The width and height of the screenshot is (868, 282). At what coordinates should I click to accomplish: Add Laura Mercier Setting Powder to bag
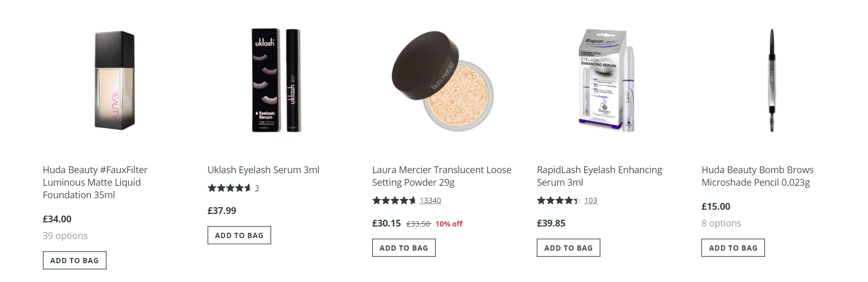tap(404, 248)
